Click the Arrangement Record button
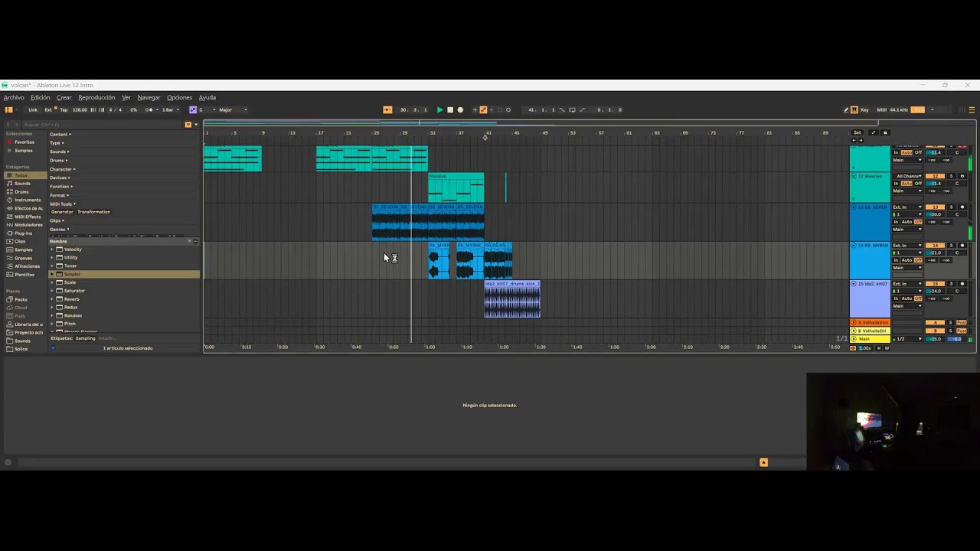The width and height of the screenshot is (980, 551). click(460, 109)
